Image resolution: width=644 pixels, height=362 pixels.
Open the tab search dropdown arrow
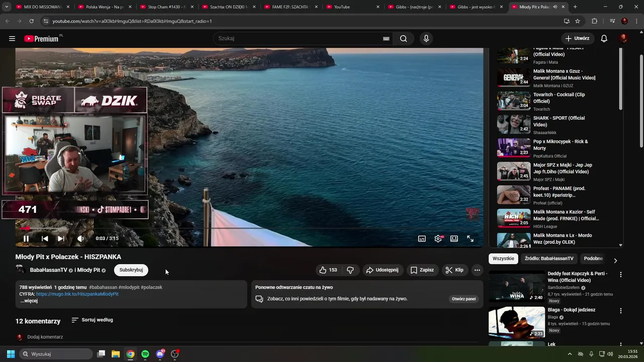click(x=7, y=7)
